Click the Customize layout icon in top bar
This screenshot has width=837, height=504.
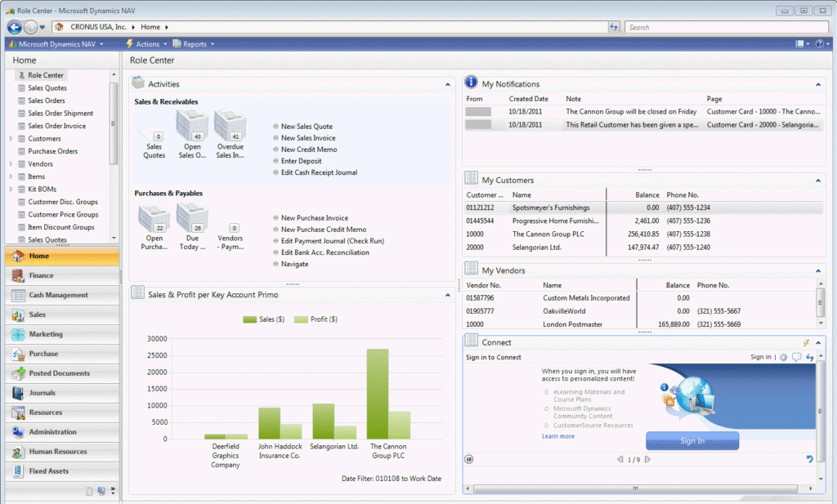799,44
